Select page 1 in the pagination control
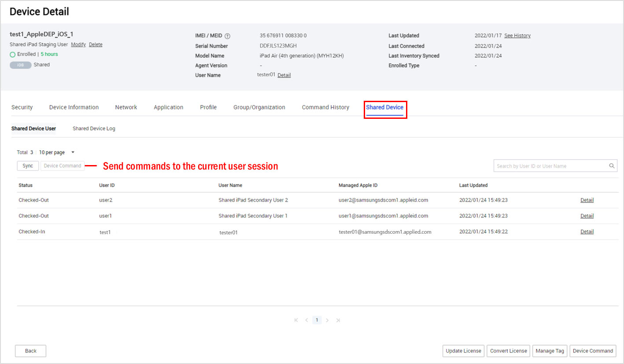 317,320
